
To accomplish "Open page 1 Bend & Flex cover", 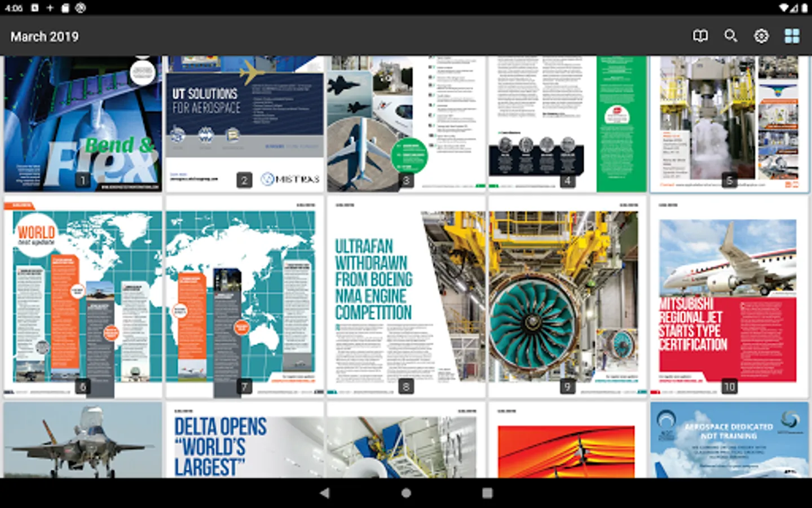I will pyautogui.click(x=83, y=124).
